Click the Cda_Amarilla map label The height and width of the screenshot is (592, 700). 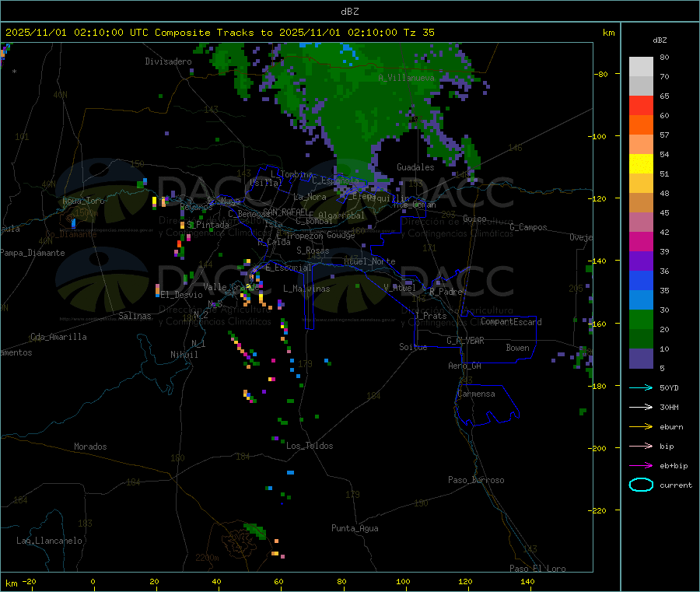[58, 337]
